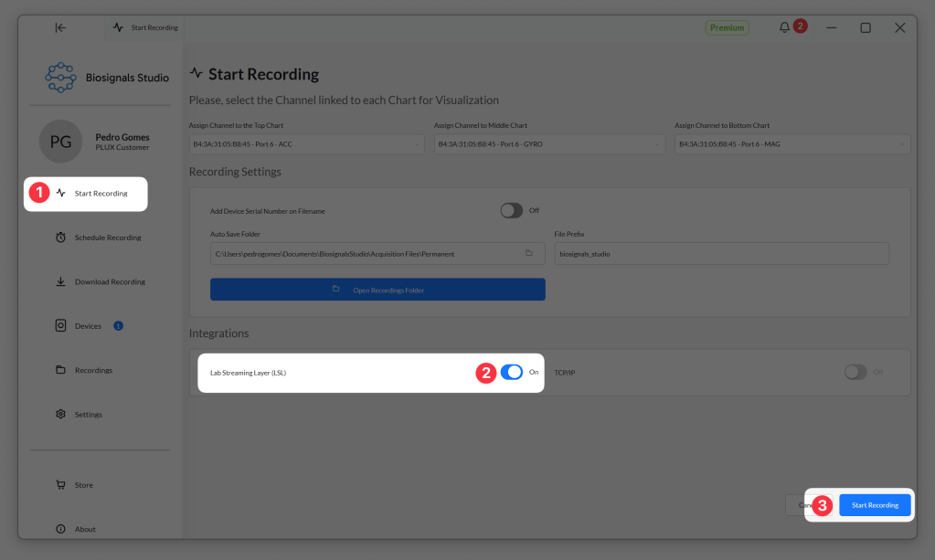Click the Schedule Recording clock icon

tap(61, 238)
